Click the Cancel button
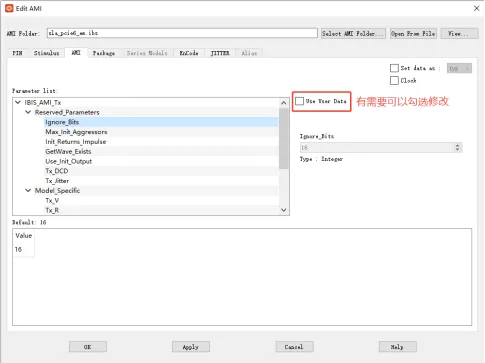 point(294,347)
